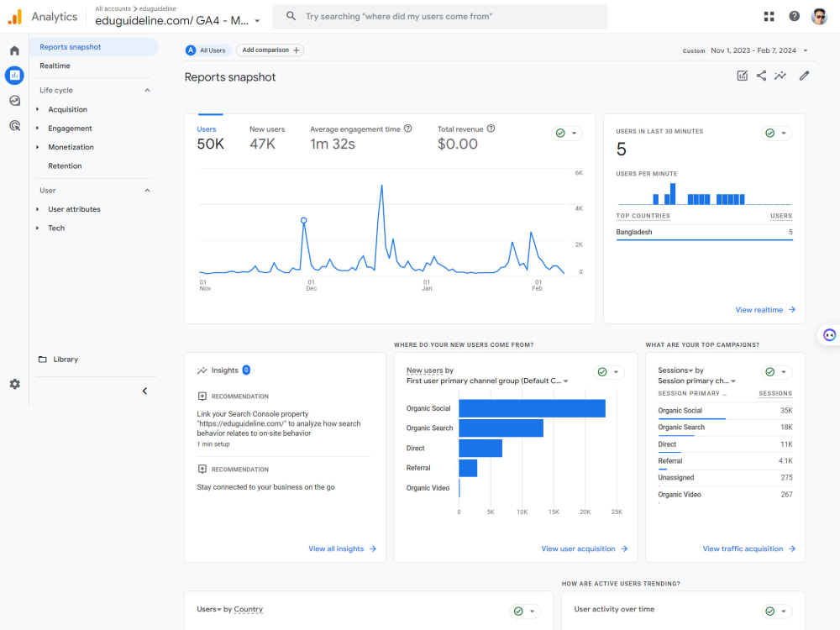
Task: Expand the Tech tree item
Action: [x=38, y=228]
